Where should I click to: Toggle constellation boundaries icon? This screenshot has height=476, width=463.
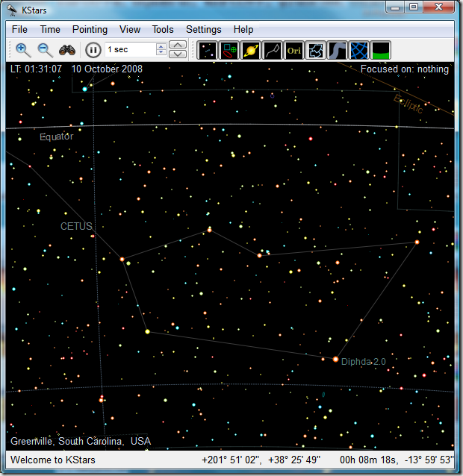pyautogui.click(x=316, y=50)
